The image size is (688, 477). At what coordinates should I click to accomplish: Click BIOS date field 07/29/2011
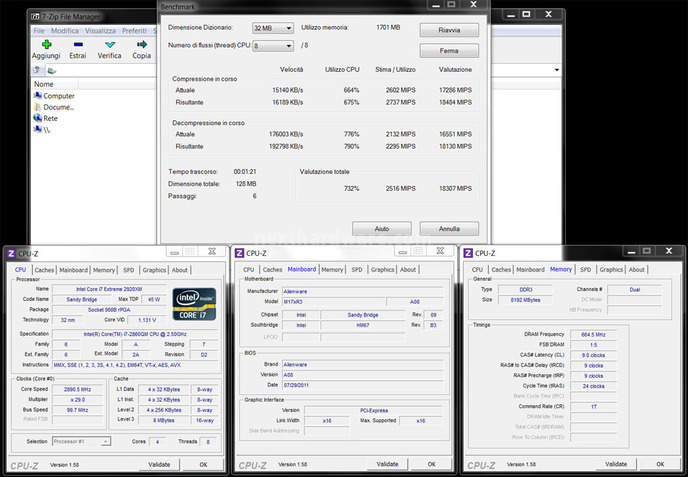(x=362, y=385)
